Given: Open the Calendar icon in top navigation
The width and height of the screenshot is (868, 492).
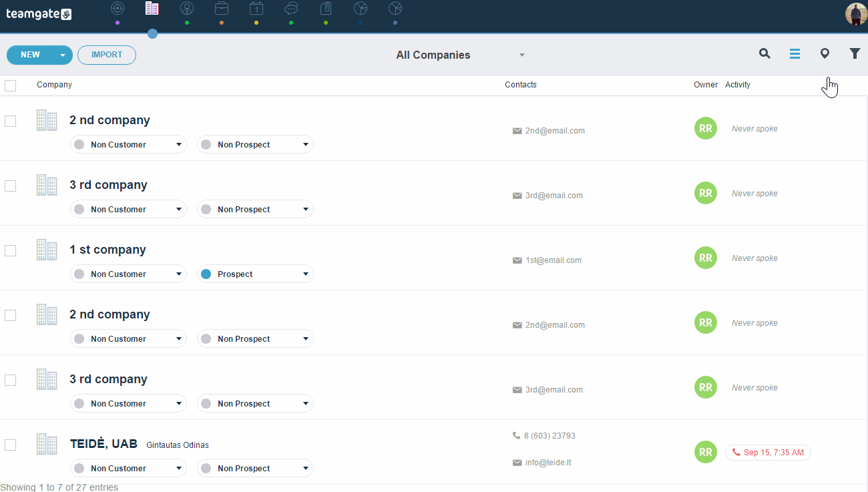Looking at the screenshot, I should click(x=256, y=8).
